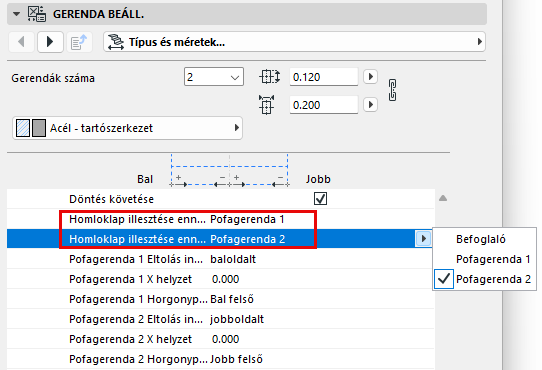Click the dashed beam offset diagram

coord(230,171)
